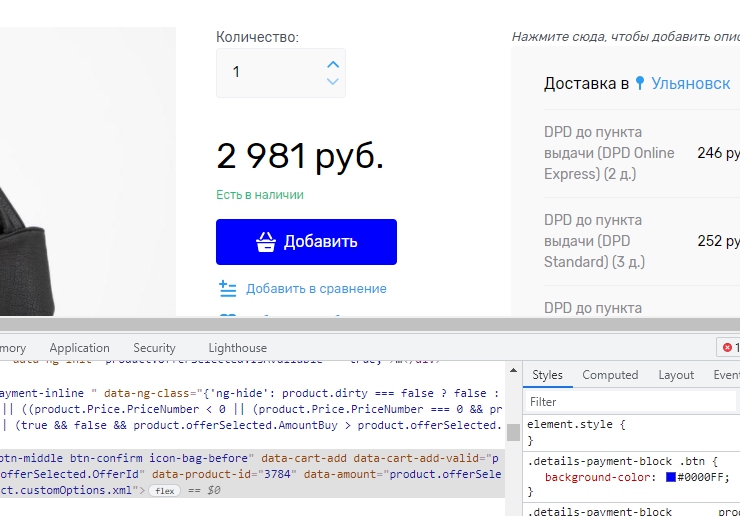This screenshot has width=740, height=516.
Task: Click the red error count icon
Action: [x=727, y=348]
